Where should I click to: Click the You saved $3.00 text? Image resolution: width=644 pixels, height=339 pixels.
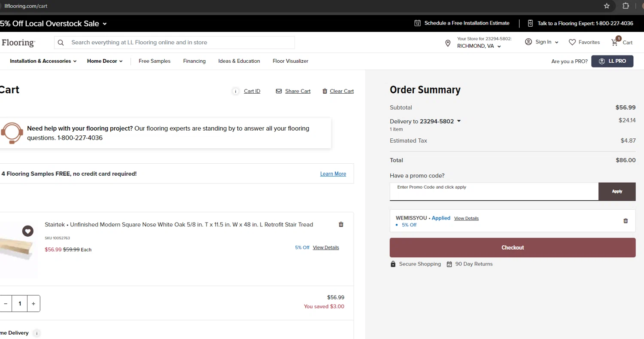[x=324, y=306]
